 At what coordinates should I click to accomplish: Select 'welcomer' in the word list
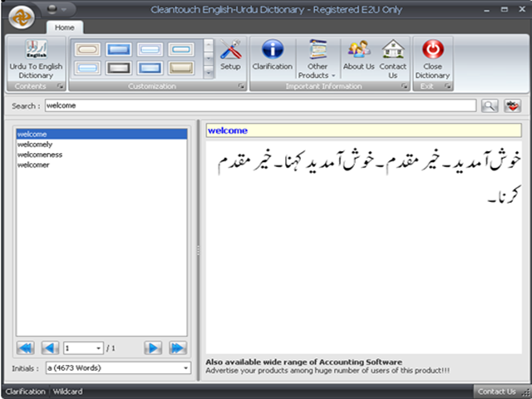coord(101,165)
